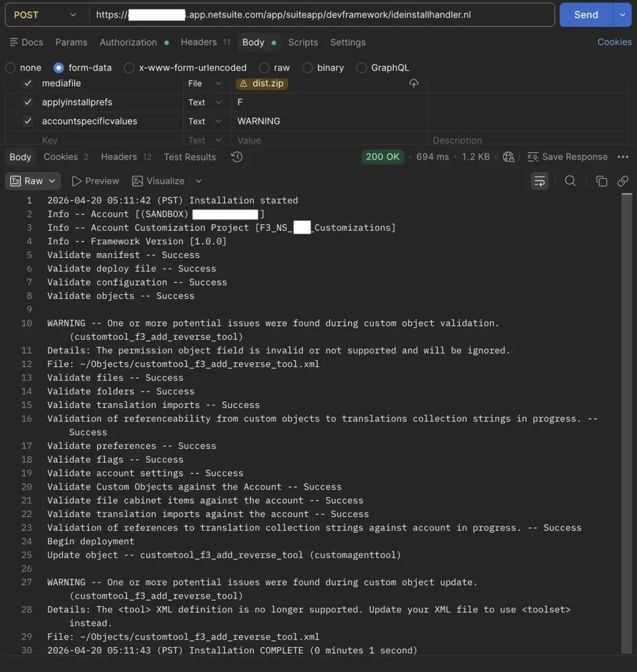Open the Text type dropdown for applyinstallprefs
Image resolution: width=637 pixels, height=672 pixels.
pyautogui.click(x=205, y=102)
